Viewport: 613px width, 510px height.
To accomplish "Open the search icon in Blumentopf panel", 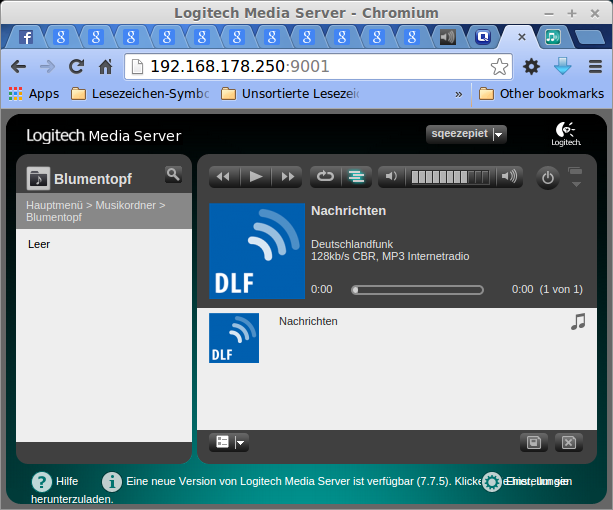I will pos(173,175).
